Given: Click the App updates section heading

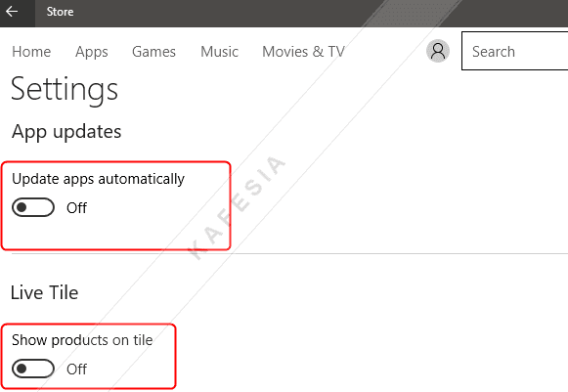Looking at the screenshot, I should (66, 132).
